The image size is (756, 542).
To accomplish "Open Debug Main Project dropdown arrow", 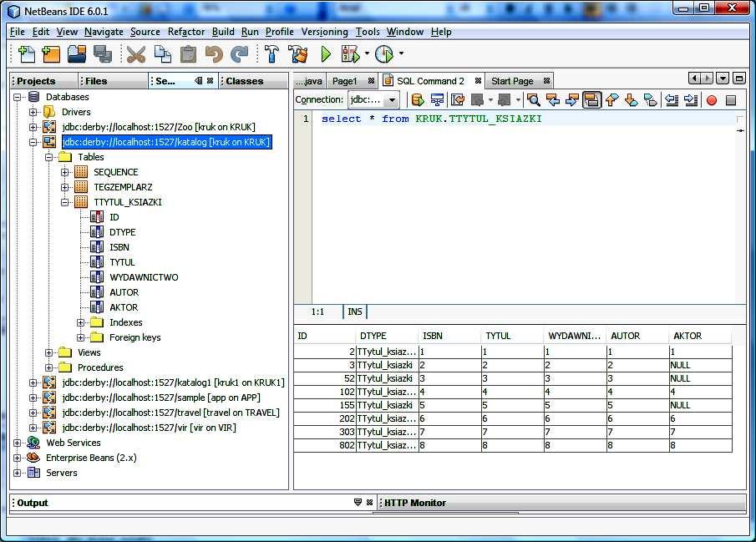I will click(367, 53).
